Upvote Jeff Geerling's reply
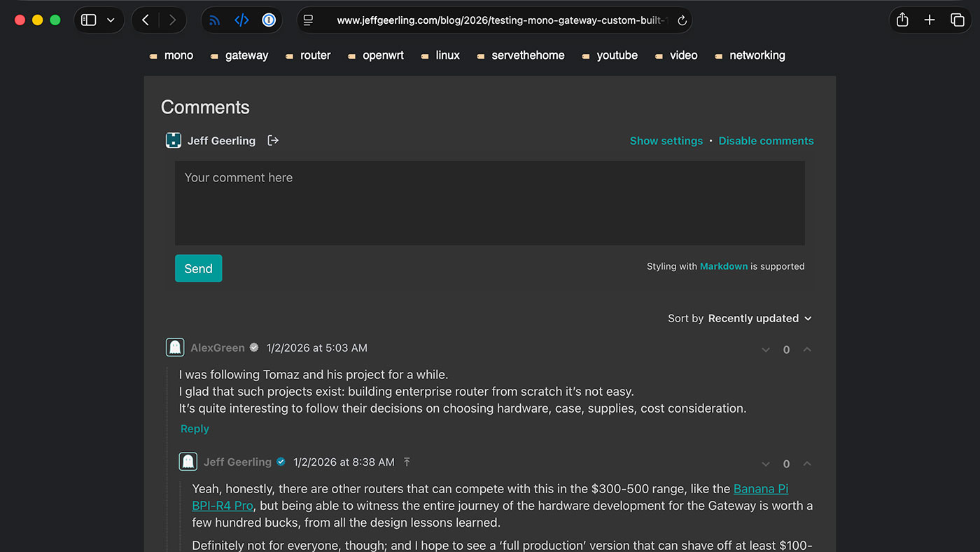The image size is (980, 552). click(x=807, y=464)
